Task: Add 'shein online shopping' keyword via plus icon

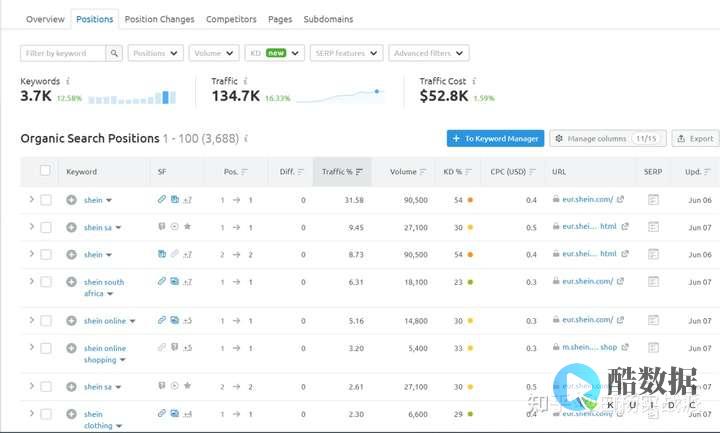Action: coord(71,348)
